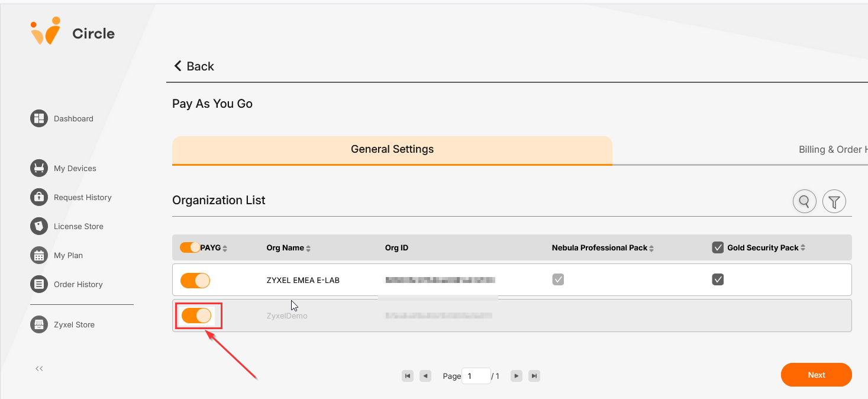This screenshot has height=399, width=868.
Task: Toggle Nebula Professional Pack checkbox for E-LAB
Action: (558, 279)
